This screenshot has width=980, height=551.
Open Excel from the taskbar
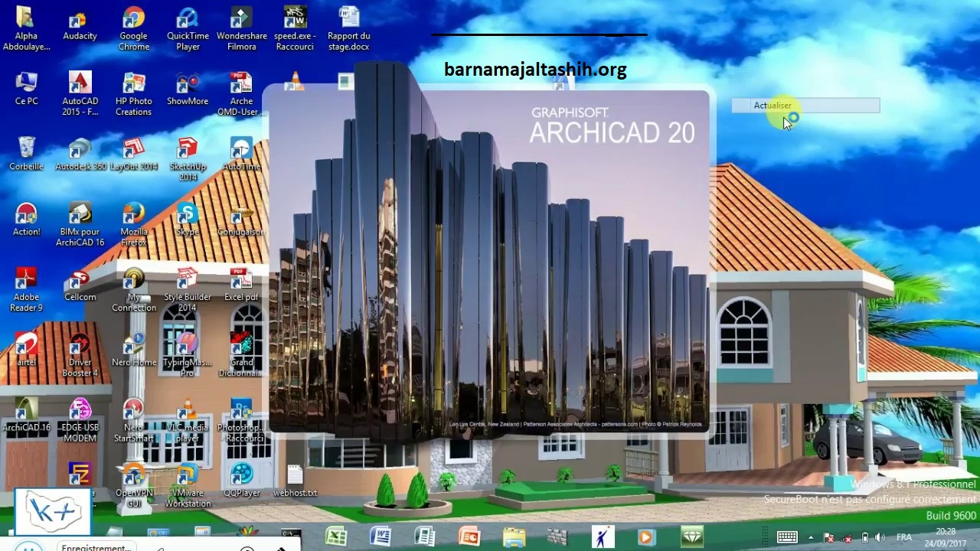click(336, 537)
